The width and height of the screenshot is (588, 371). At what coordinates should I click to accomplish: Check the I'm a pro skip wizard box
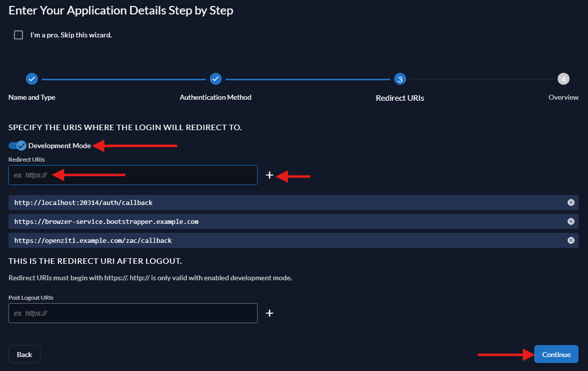point(18,34)
